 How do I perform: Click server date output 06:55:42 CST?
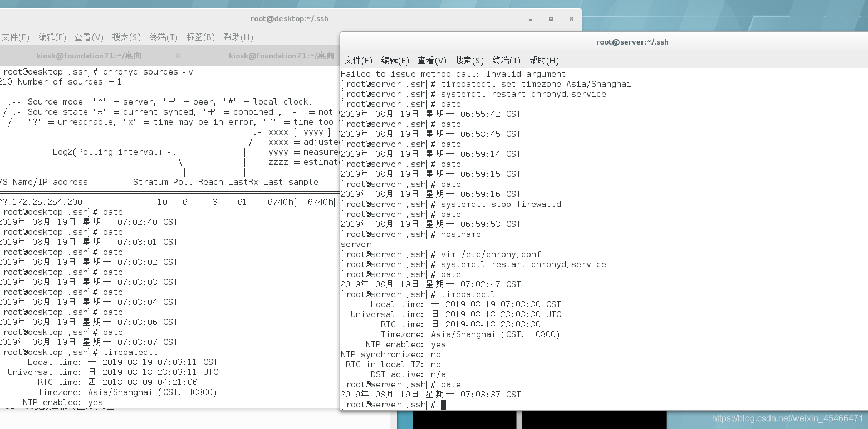[431, 114]
